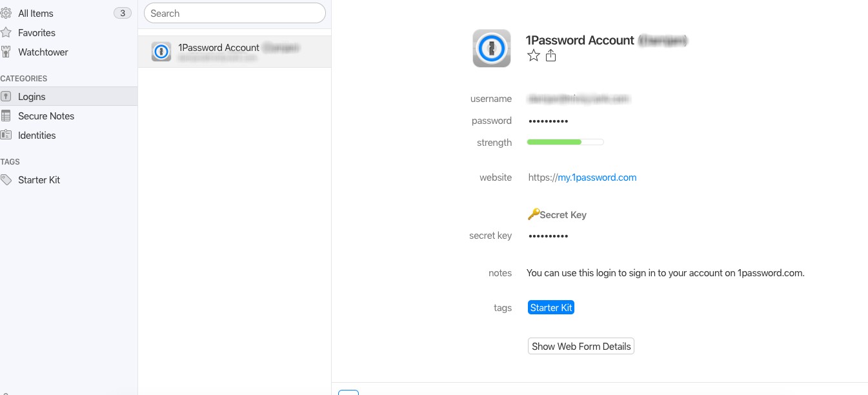The image size is (868, 395).
Task: Click the Starter Kit tag pill
Action: point(551,308)
